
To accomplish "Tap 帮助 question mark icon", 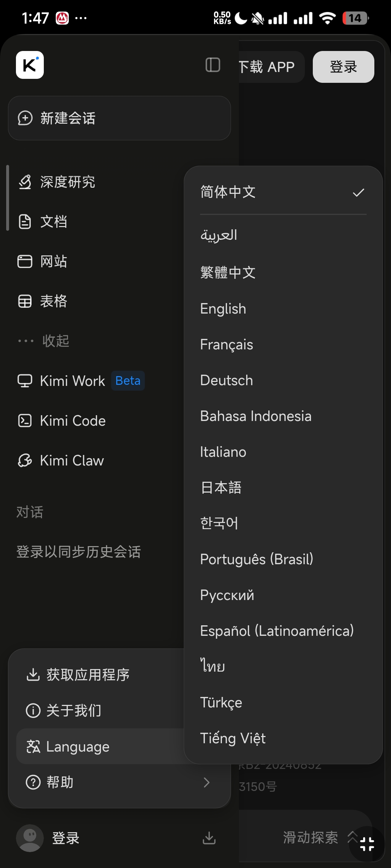I will (x=33, y=783).
